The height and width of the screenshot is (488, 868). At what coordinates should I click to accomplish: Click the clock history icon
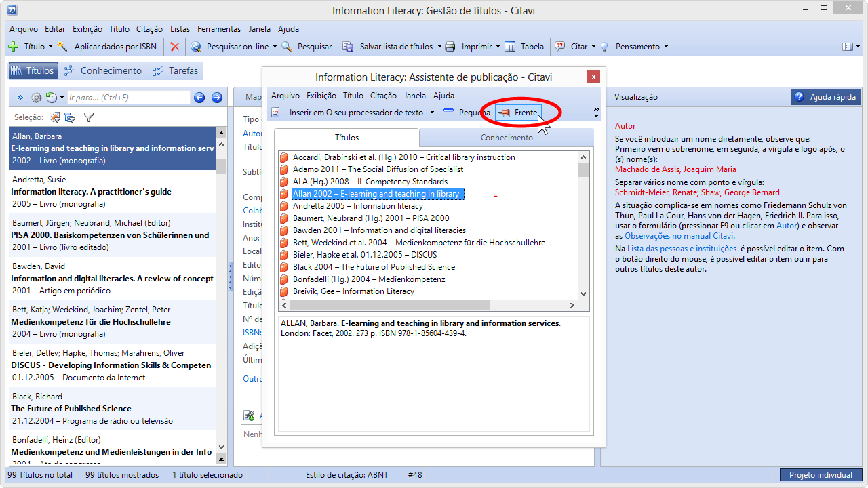click(x=51, y=98)
